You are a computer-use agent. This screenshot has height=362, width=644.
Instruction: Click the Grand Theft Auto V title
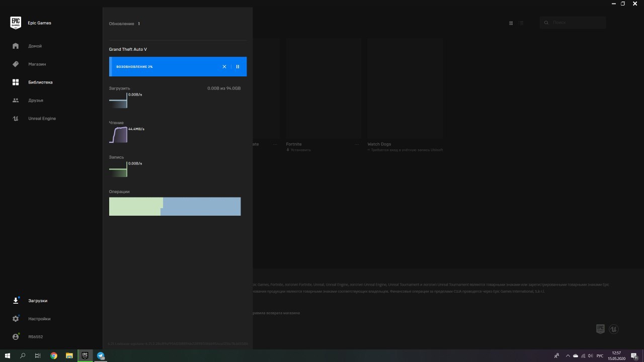(128, 49)
